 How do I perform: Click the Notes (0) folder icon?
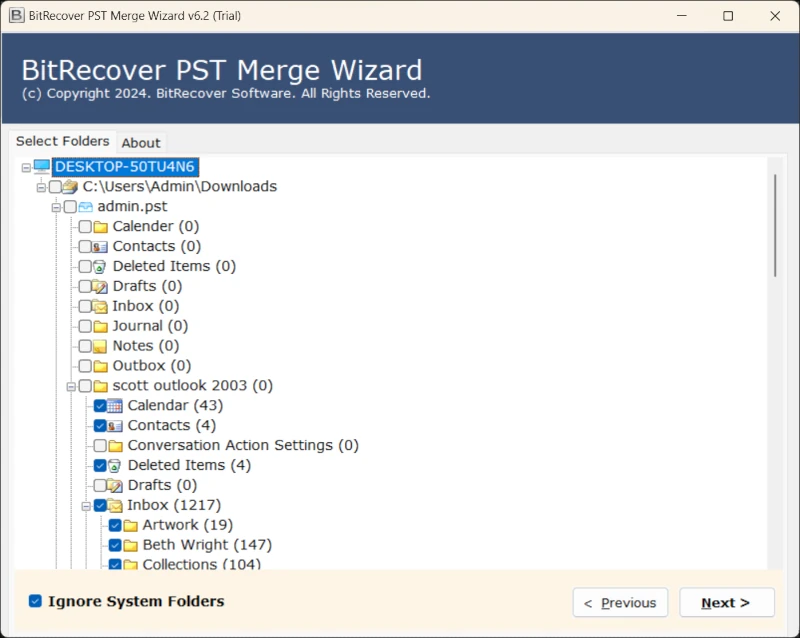point(100,346)
